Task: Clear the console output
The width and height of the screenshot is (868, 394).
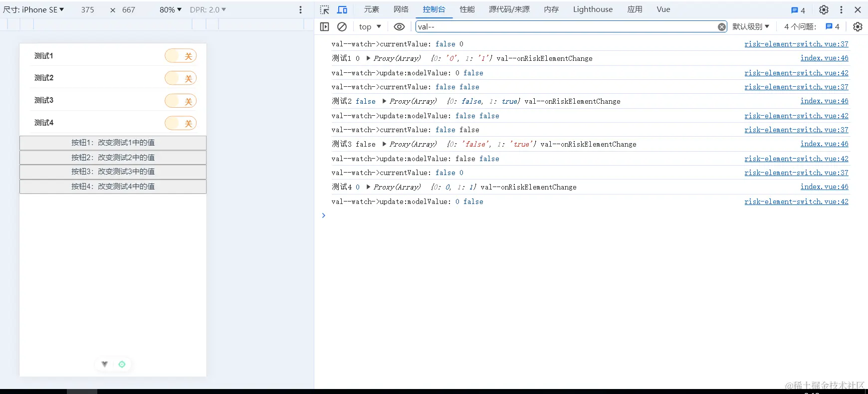Action: (342, 27)
